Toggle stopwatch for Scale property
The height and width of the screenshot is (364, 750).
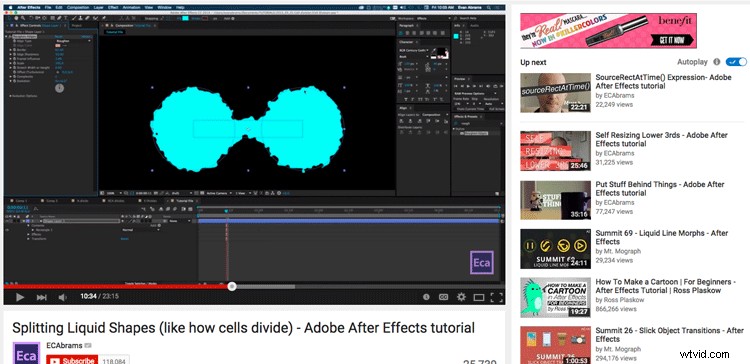tap(14, 63)
